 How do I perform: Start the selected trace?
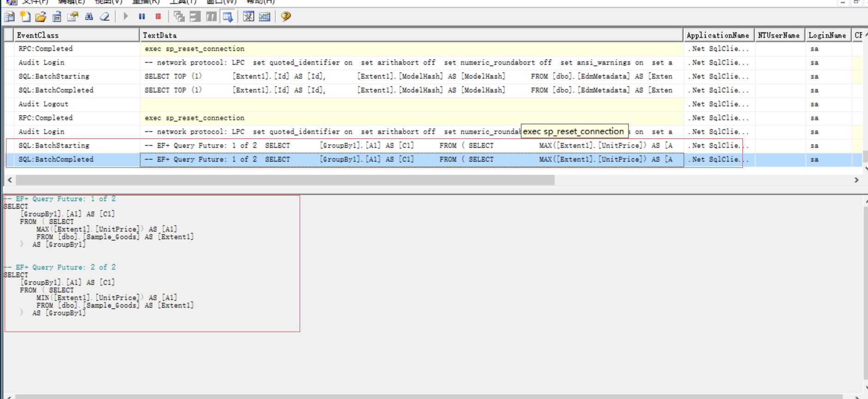[126, 17]
